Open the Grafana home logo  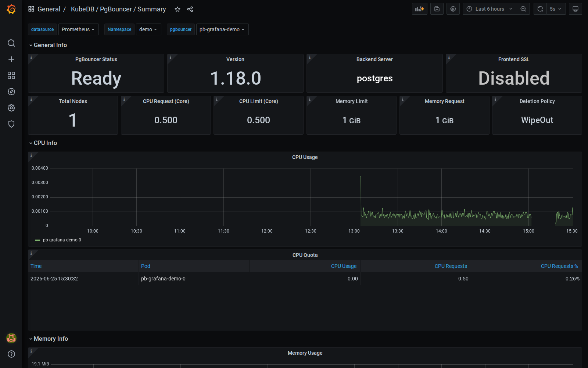click(x=11, y=9)
